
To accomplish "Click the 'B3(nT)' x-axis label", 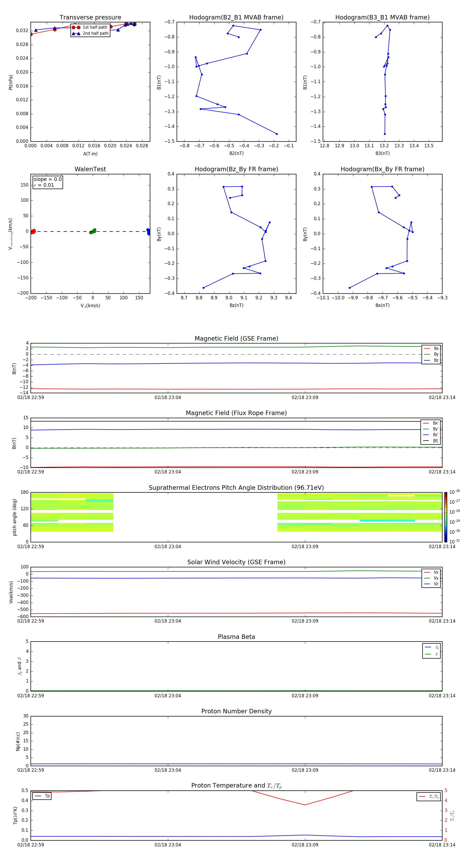I will click(x=382, y=153).
